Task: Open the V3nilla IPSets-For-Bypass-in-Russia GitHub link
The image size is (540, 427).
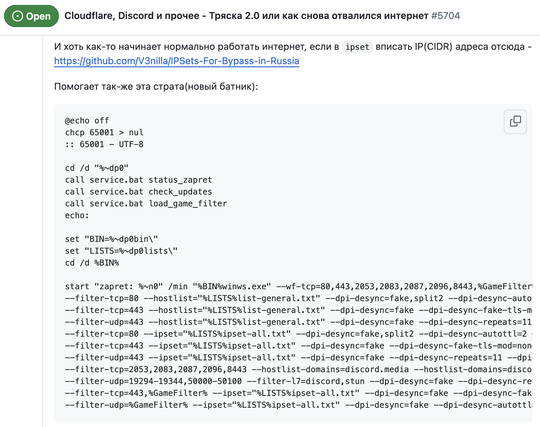Action: coord(176,61)
